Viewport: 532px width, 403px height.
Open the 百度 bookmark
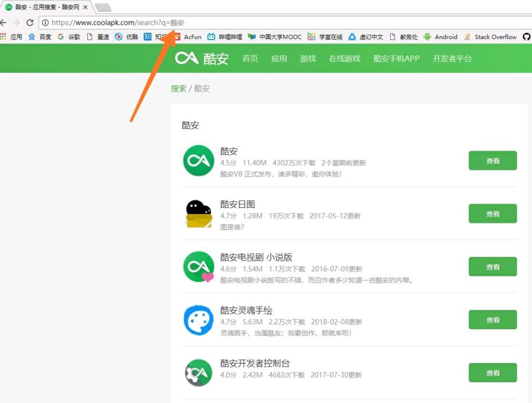(x=39, y=37)
